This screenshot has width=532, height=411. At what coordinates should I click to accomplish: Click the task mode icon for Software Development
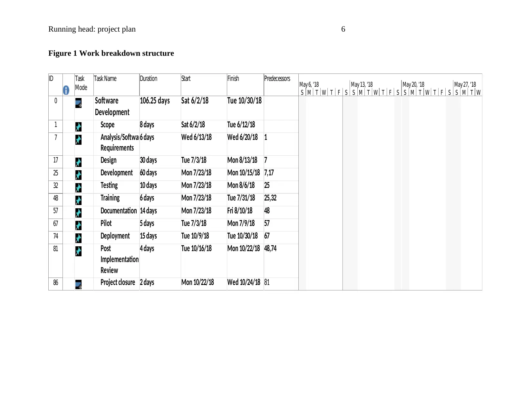(x=78, y=103)
